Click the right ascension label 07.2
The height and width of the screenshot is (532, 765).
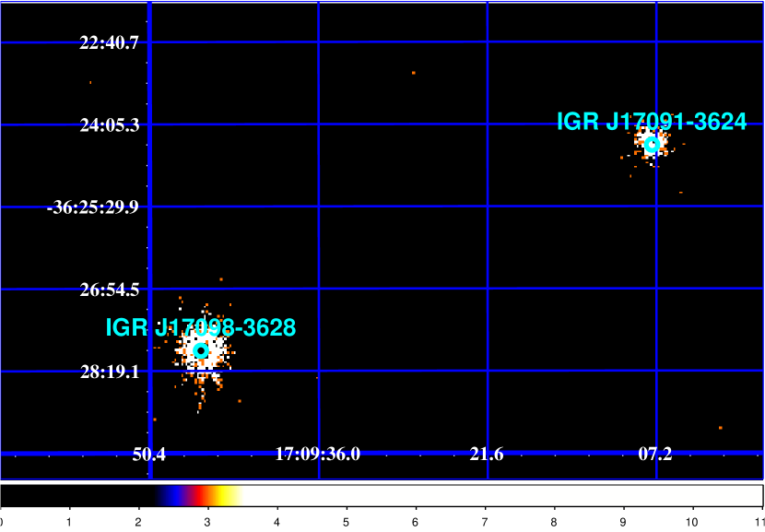coord(655,455)
